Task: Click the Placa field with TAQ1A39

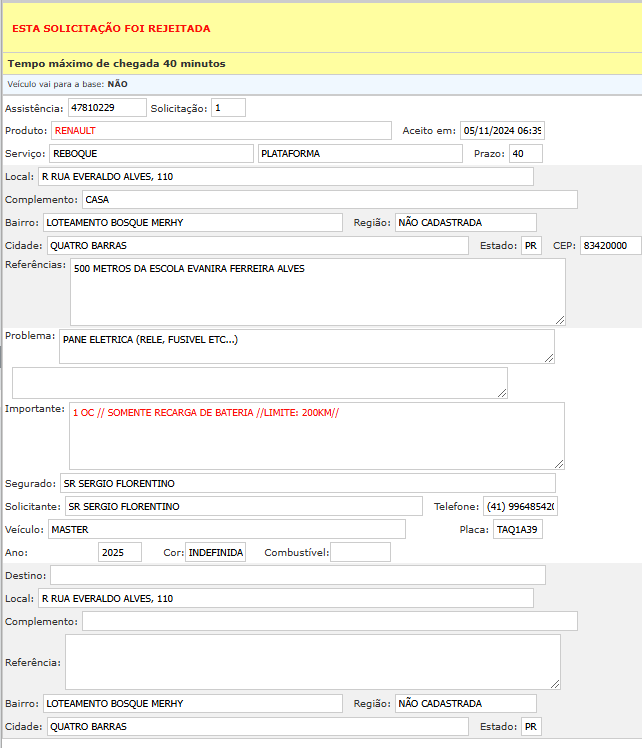Action: (x=517, y=530)
